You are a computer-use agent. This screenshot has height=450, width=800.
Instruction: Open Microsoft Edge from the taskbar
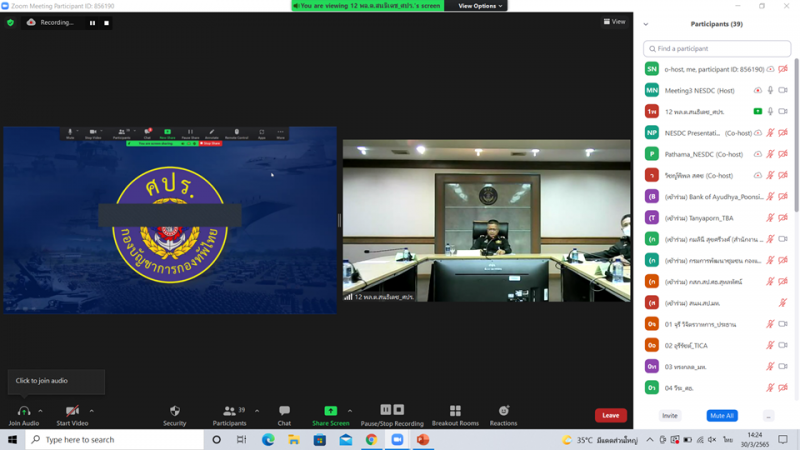(268, 439)
